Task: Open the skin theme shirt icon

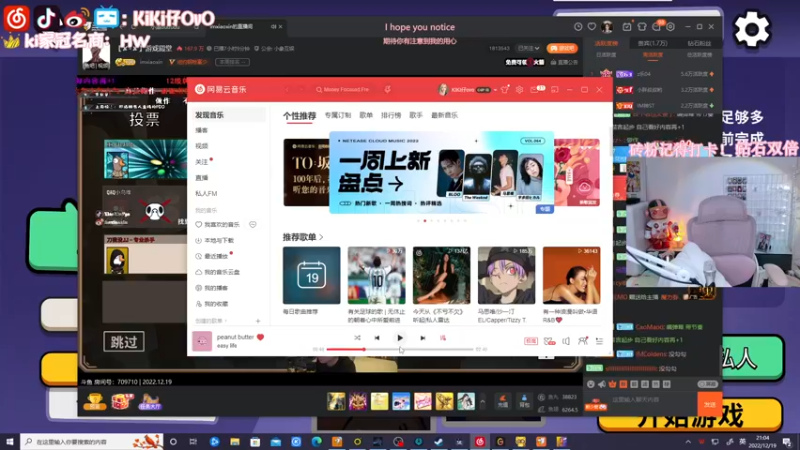Action: [505, 89]
